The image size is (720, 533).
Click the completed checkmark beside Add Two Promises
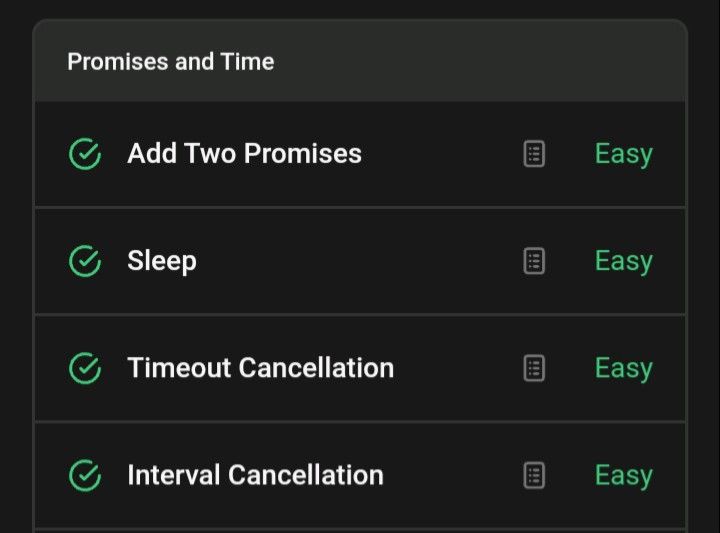pyautogui.click(x=85, y=154)
